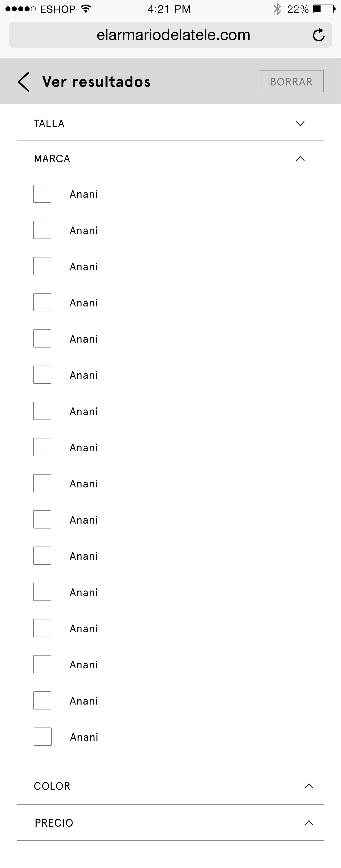The width and height of the screenshot is (341, 868).
Task: Select the PRECIO filter label
Action: (54, 823)
